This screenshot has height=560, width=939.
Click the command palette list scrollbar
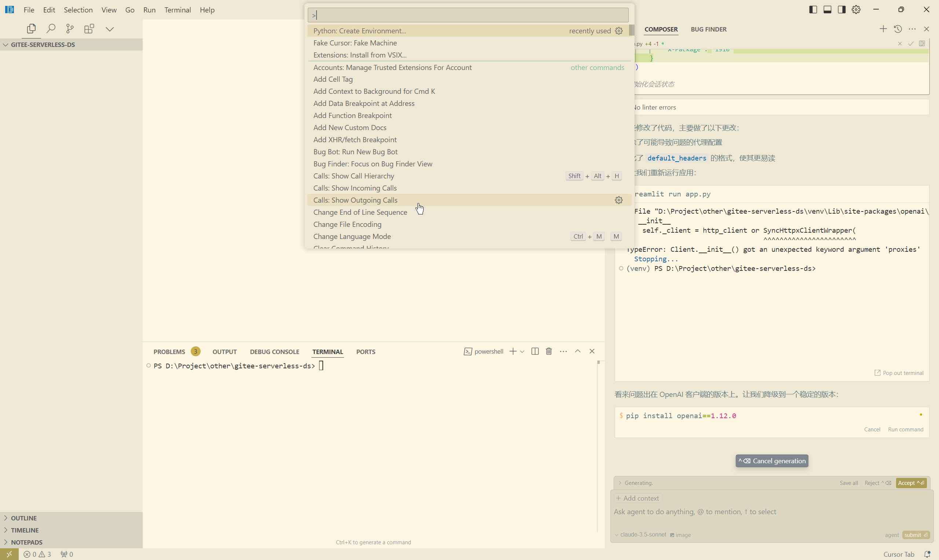(631, 31)
